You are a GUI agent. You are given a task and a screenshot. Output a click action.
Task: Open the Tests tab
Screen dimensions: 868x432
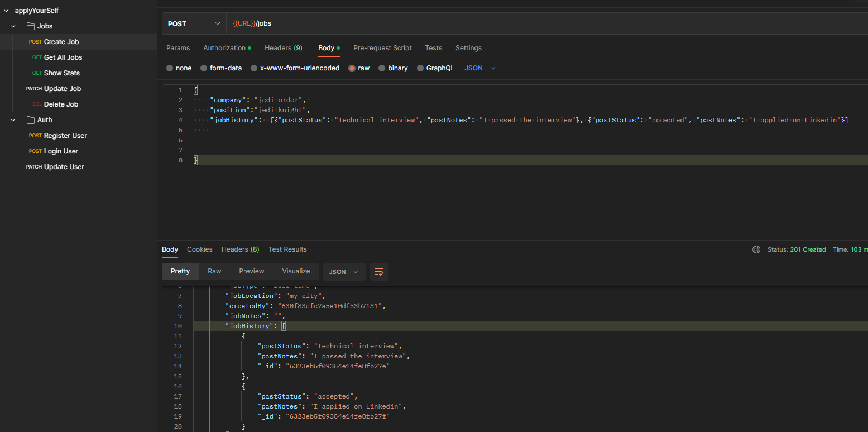[x=434, y=48]
